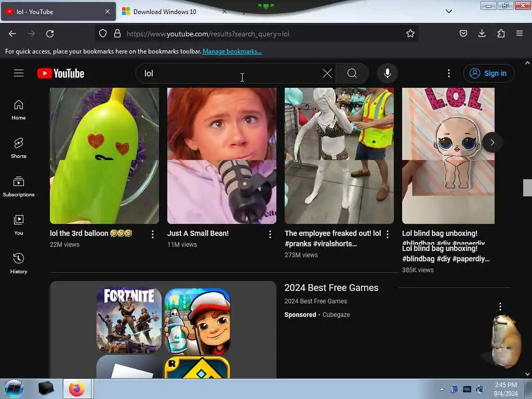Click the tracking protection shield icon
Viewport: 532px width, 399px height.
tap(103, 34)
